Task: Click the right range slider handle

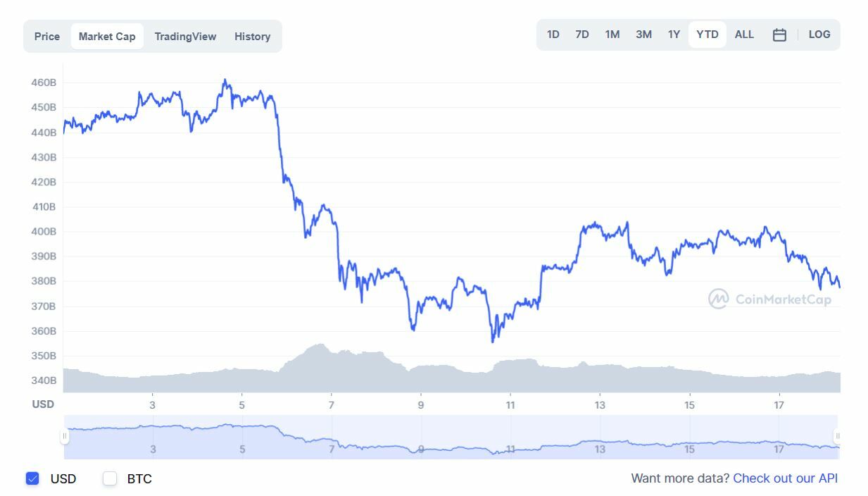Action: [x=837, y=437]
